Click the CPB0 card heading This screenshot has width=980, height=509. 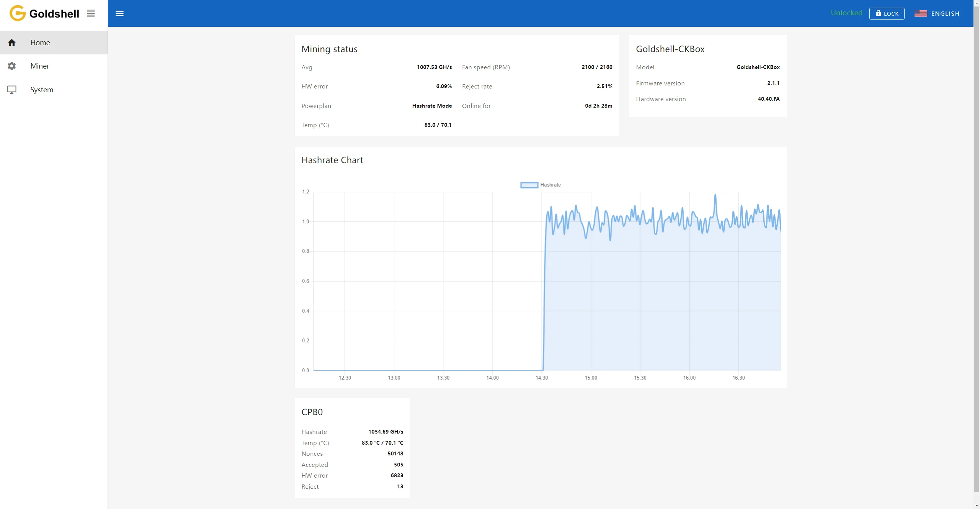[x=312, y=412]
